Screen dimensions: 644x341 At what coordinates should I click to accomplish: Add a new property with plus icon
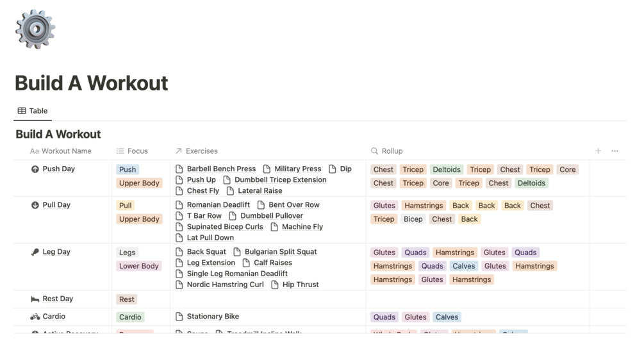coord(598,151)
